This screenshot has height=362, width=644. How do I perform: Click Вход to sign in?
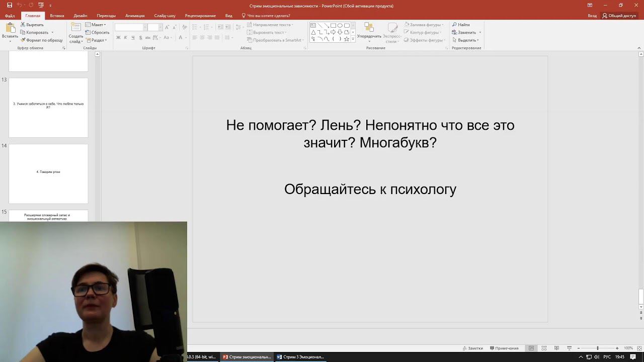coord(592,16)
